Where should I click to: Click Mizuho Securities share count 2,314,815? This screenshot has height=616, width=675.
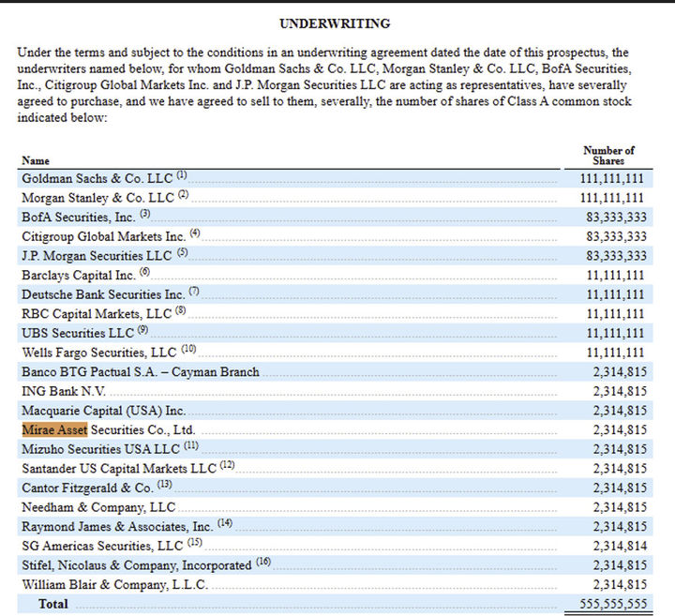click(x=620, y=449)
